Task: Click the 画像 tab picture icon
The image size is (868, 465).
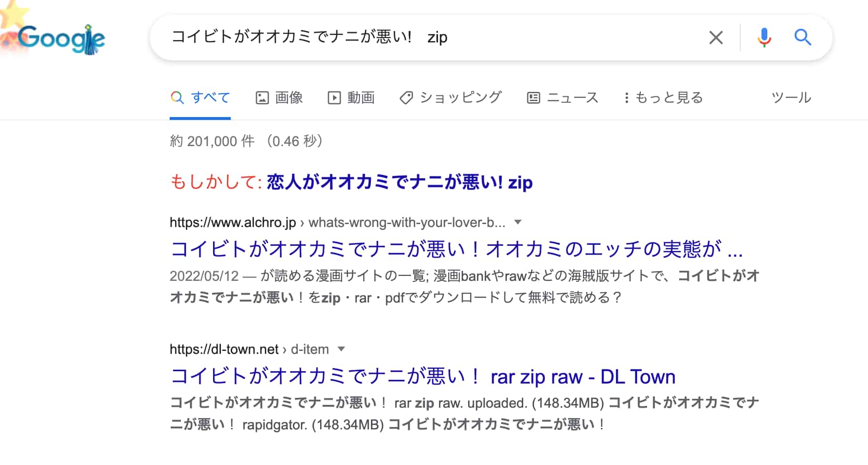Action: point(262,98)
